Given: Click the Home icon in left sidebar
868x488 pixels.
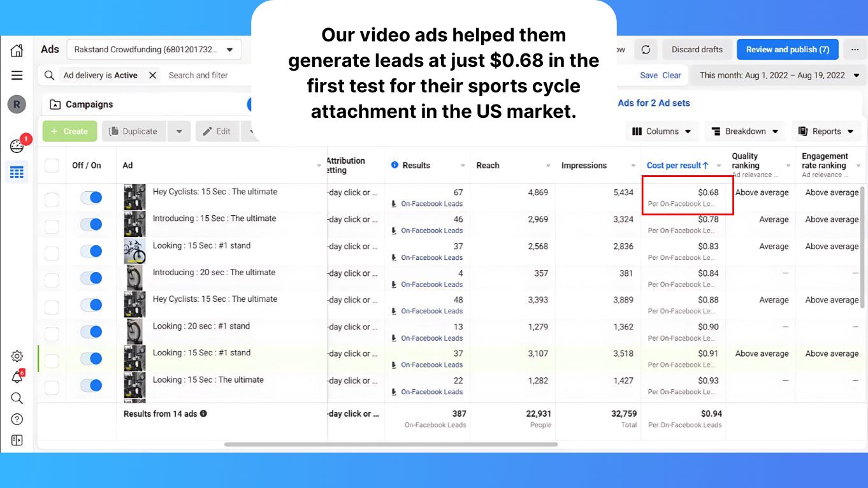Looking at the screenshot, I should click(17, 50).
